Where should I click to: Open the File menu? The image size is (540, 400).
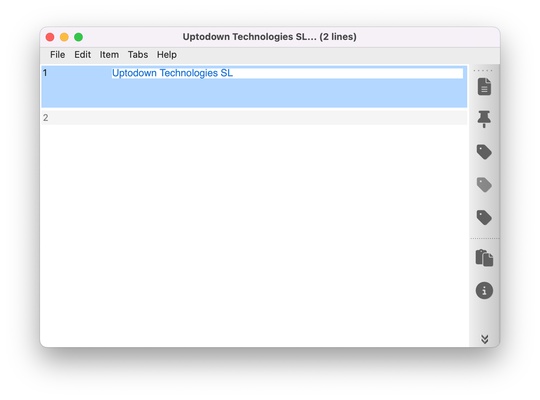pyautogui.click(x=58, y=55)
